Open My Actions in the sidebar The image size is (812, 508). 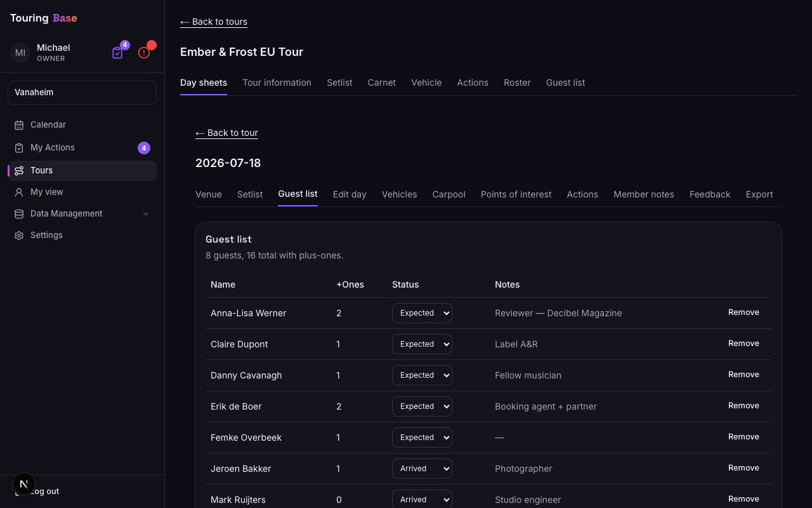pos(82,148)
